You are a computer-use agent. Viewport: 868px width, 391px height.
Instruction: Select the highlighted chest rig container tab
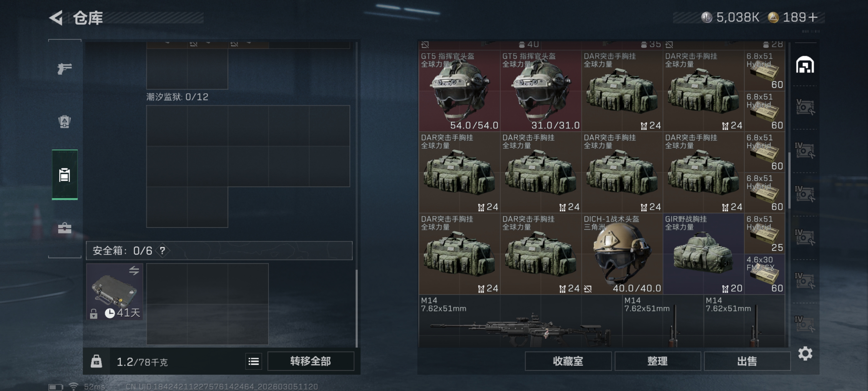click(x=64, y=175)
